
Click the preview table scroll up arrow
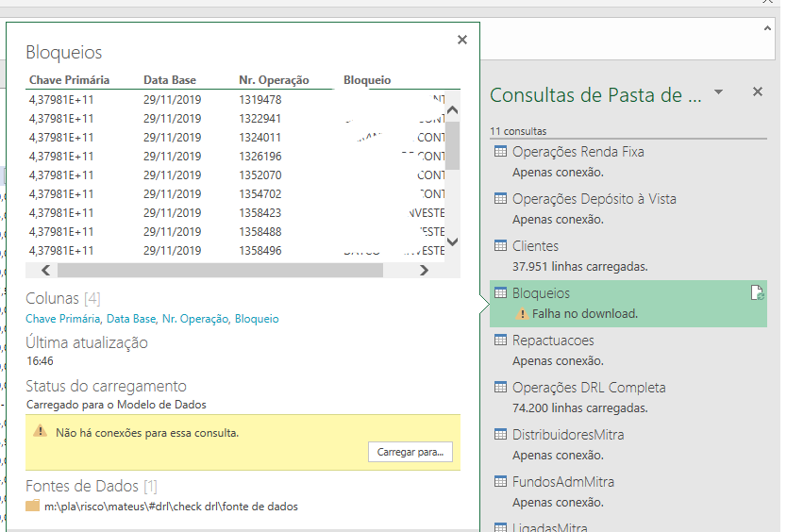tap(452, 110)
